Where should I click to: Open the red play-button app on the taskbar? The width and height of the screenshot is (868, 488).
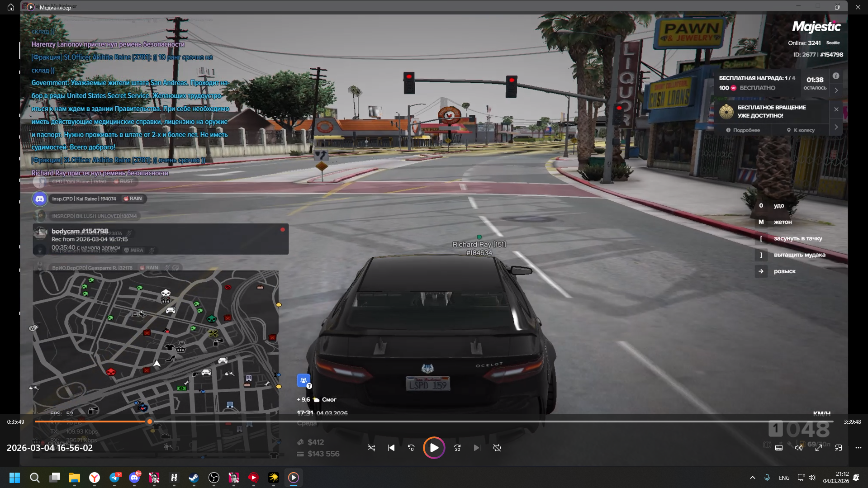point(254,478)
